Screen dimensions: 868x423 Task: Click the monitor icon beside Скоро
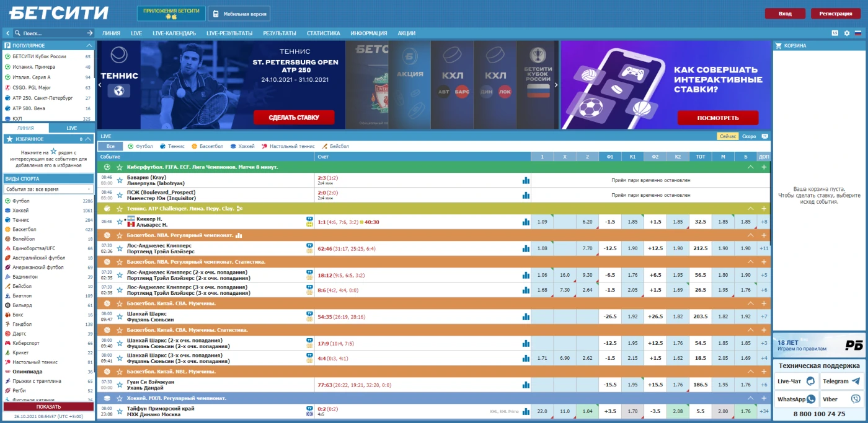click(764, 136)
